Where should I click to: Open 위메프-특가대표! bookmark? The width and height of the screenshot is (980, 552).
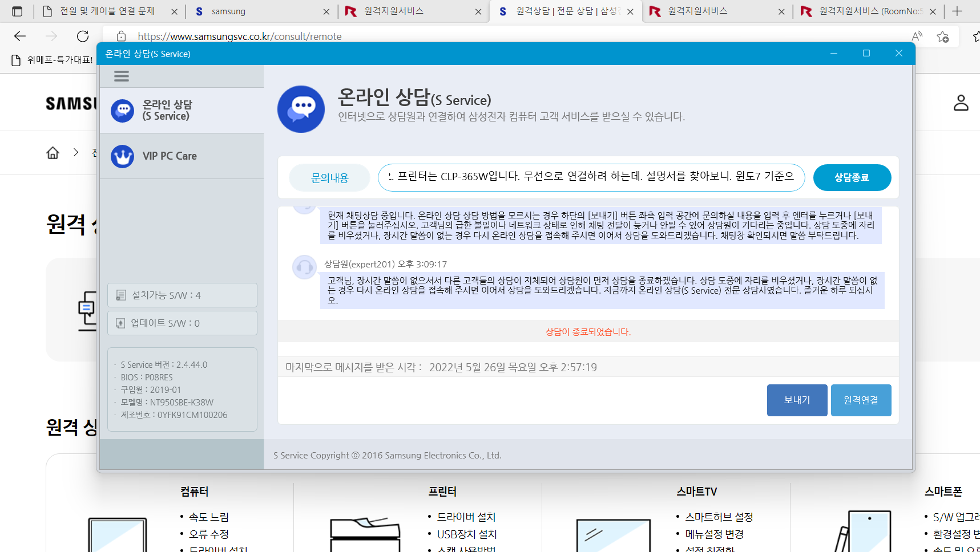point(53,60)
